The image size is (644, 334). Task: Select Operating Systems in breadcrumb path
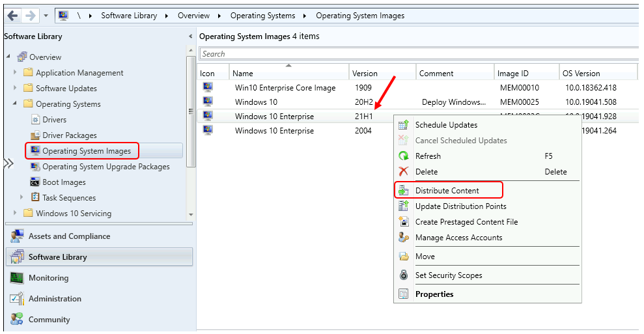click(262, 16)
